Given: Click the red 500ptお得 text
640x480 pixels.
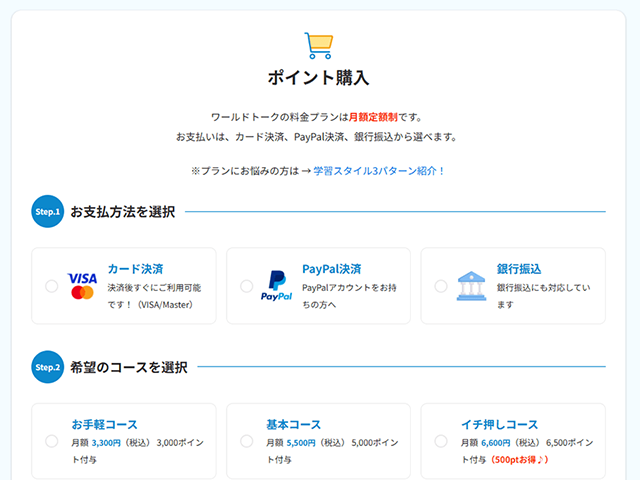Looking at the screenshot, I should [x=519, y=460].
